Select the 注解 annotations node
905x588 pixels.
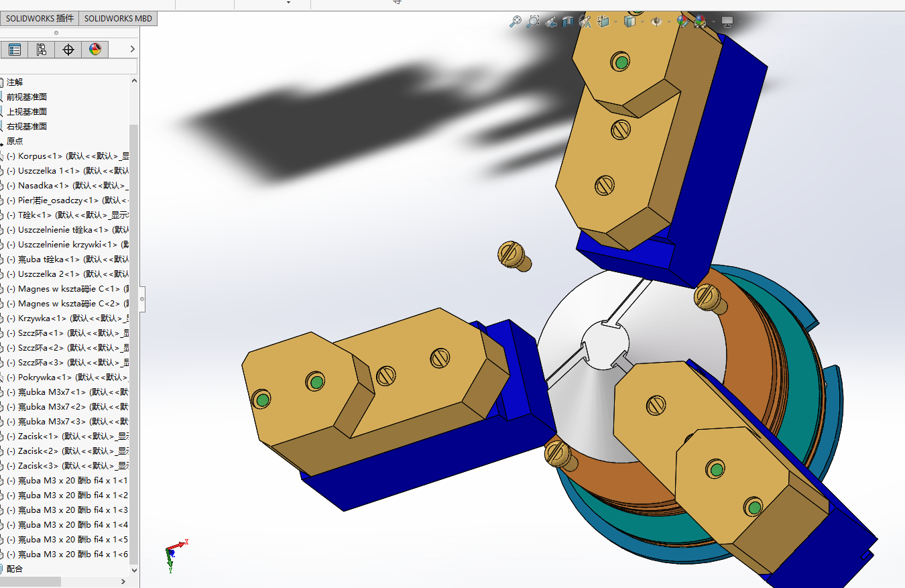click(x=15, y=82)
